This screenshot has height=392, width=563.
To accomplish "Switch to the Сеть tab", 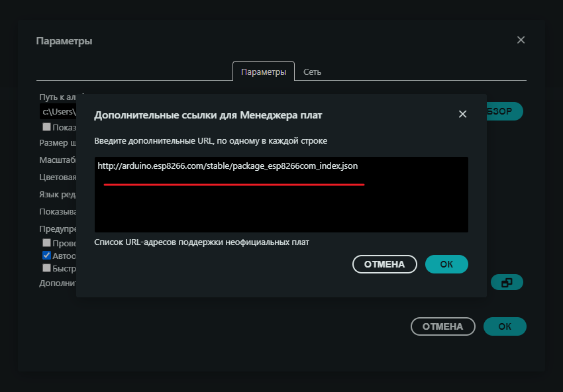I will (312, 72).
